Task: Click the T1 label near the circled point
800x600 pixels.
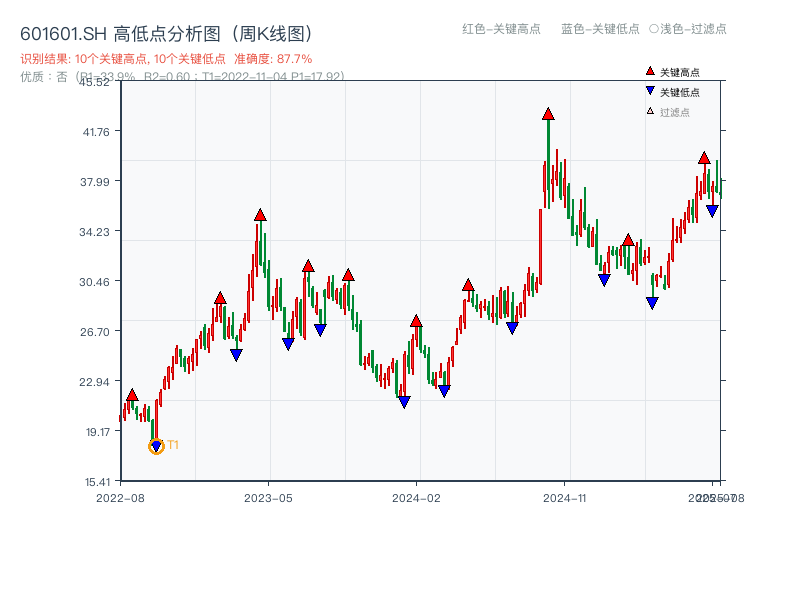Action: [172, 443]
